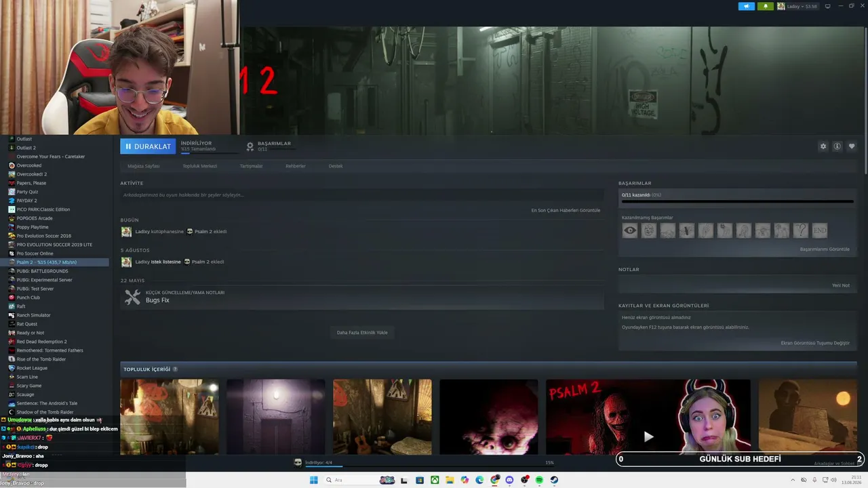Open Microsoft Edge from the taskbar
The height and width of the screenshot is (488, 868).
(x=479, y=480)
